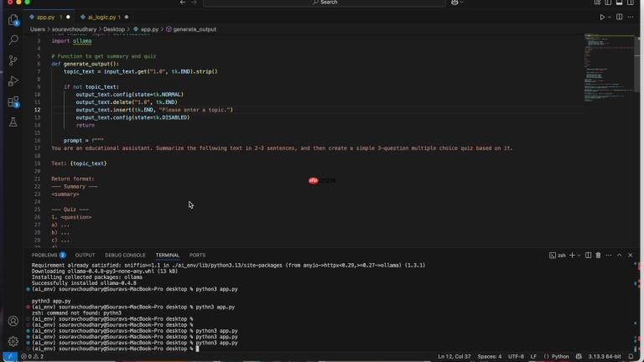
Task: Close the unsaved app.py tab dot
Action: (68, 18)
